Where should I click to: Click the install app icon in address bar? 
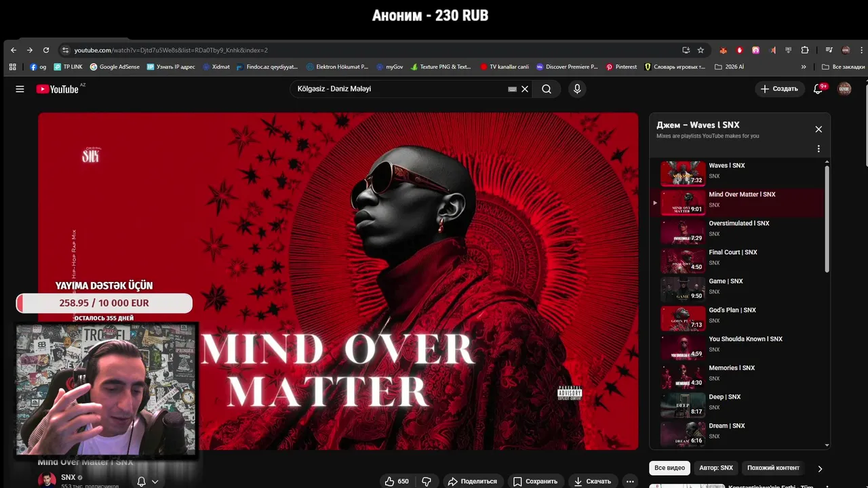coord(686,50)
